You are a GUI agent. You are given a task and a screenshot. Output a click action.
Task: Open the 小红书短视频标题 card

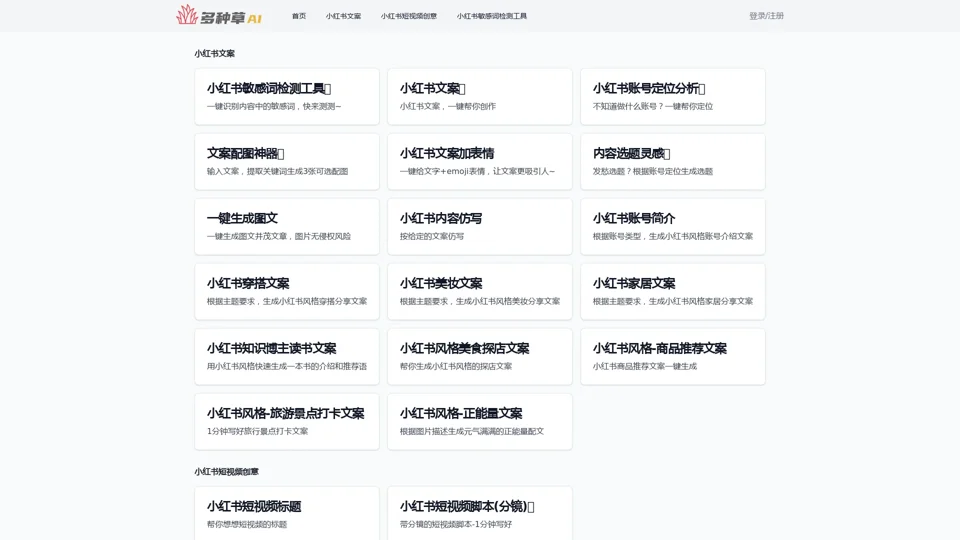point(287,513)
